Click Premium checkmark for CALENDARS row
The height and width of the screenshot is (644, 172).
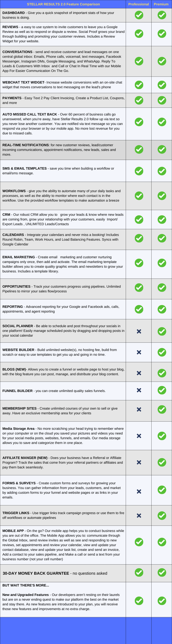[162, 238]
